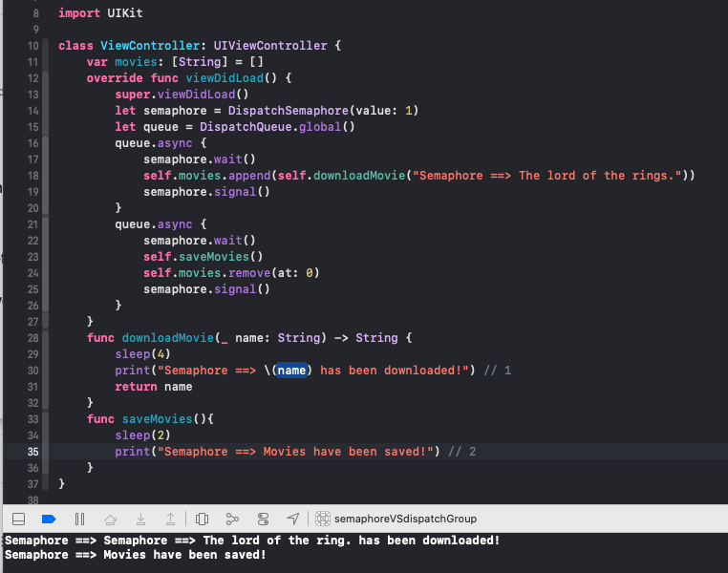
Task: Click the '// 2' comment on line 35
Action: click(462, 452)
